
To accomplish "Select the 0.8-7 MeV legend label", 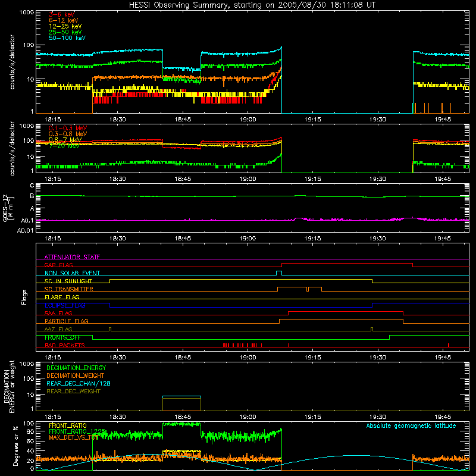I will (x=65, y=140).
